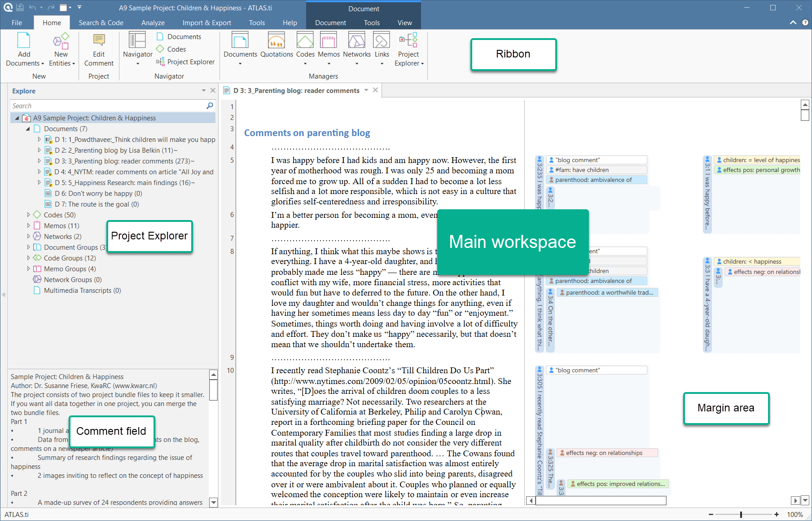Click the Redo icon in title bar
The width and height of the screenshot is (812, 521).
(51, 8)
